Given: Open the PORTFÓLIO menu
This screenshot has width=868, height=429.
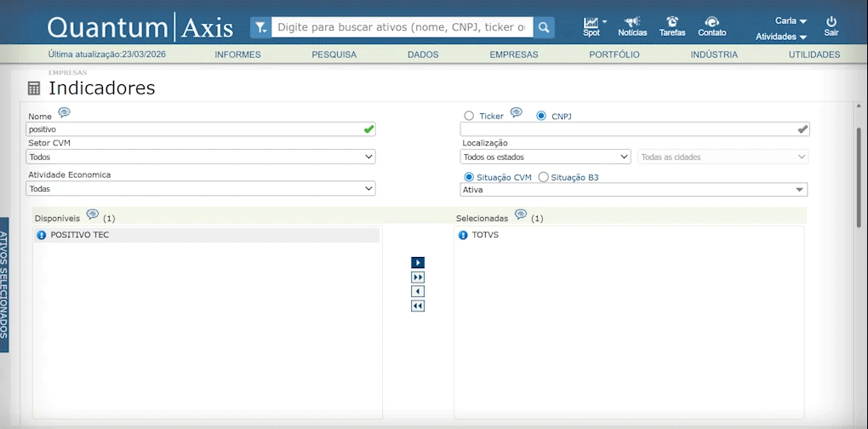Looking at the screenshot, I should 614,54.
